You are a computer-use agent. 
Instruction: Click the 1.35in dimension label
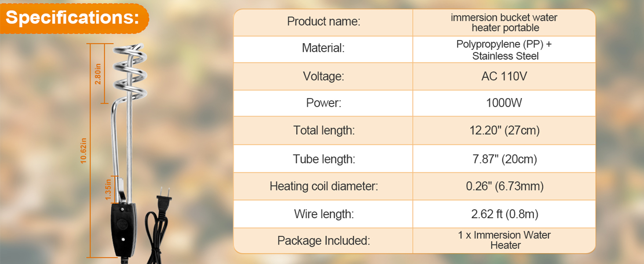point(109,190)
